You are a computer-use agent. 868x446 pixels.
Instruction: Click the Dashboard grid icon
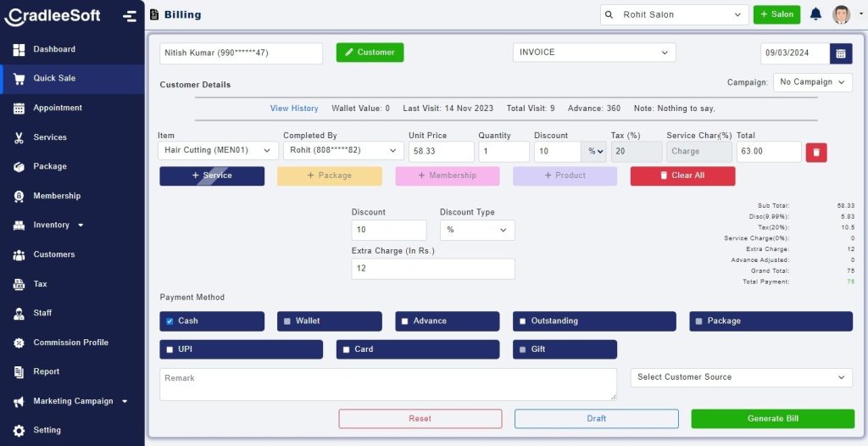[x=19, y=49]
